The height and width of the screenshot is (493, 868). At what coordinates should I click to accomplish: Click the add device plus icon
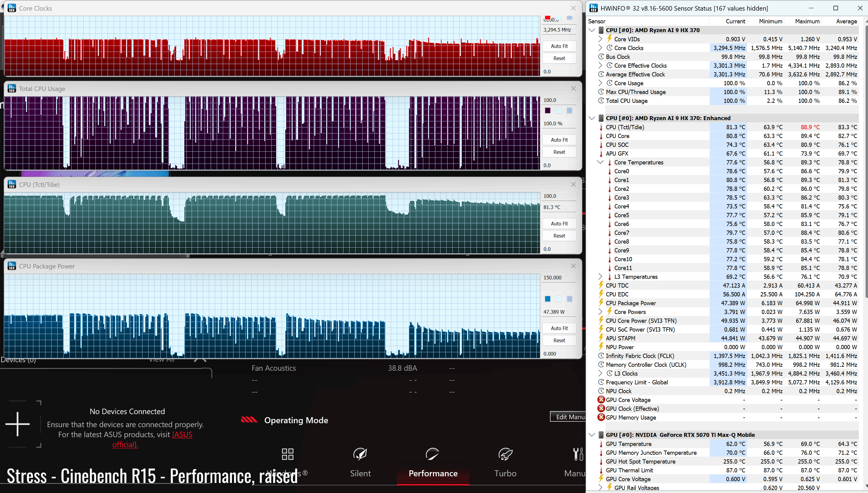pos(18,424)
